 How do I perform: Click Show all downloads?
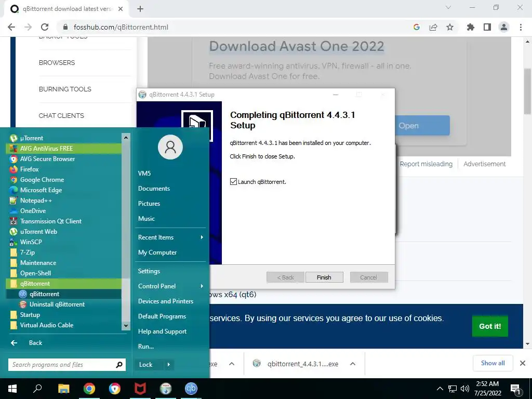(493, 363)
